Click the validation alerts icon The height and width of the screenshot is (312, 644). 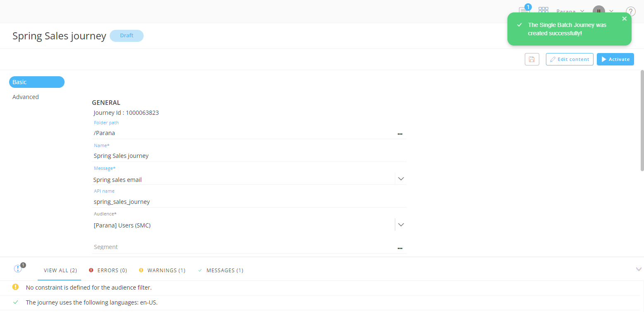[18, 269]
